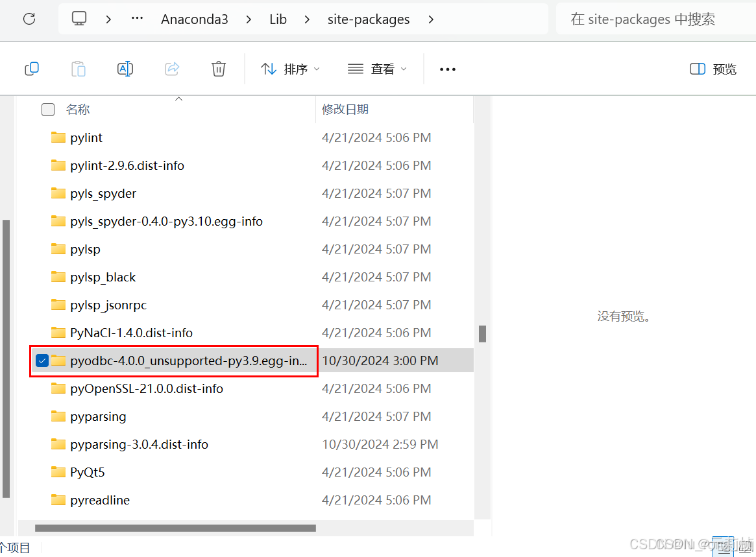Viewport: 756px width, 557px height.
Task: Click the refresh icon in the address bar
Action: [x=29, y=19]
